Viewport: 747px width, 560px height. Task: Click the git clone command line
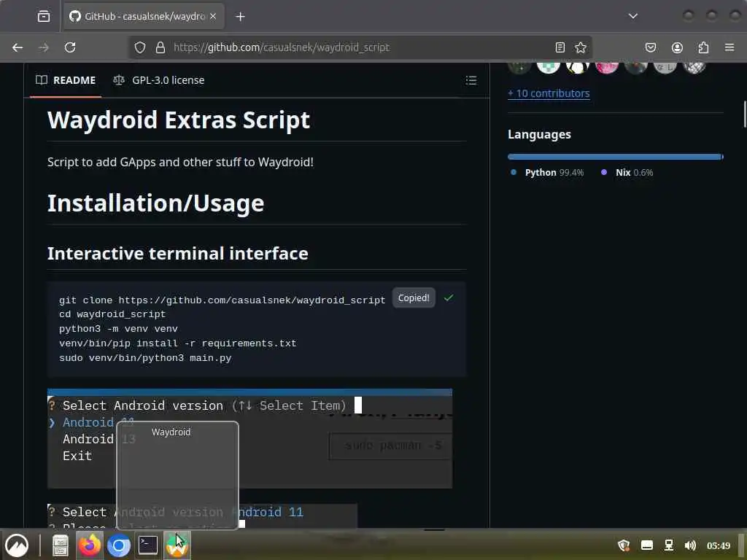click(x=222, y=300)
